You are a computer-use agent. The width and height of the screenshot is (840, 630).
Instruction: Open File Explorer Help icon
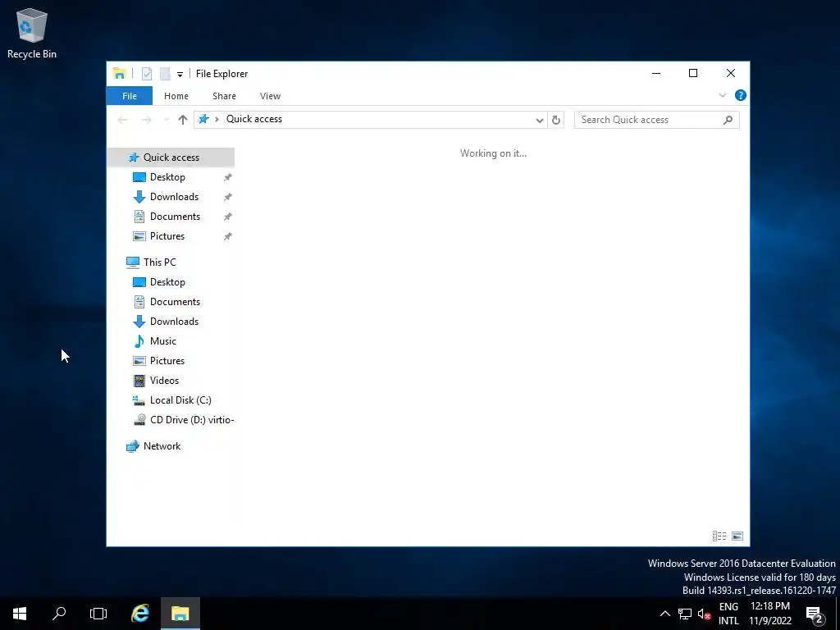click(x=741, y=95)
